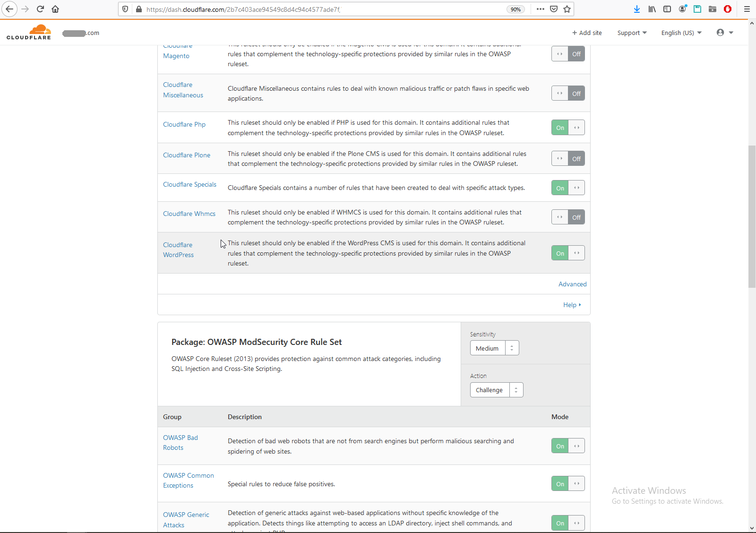Open the Cloudflare Whmcs ruleset link

point(189,214)
